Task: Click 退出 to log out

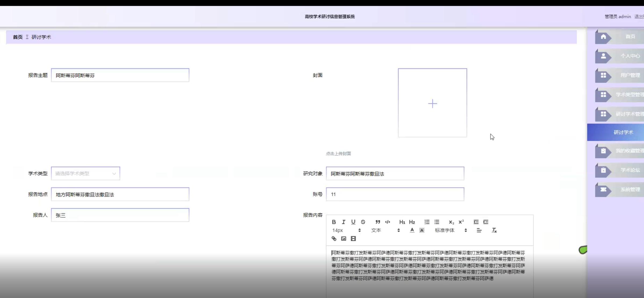Action: [x=638, y=16]
